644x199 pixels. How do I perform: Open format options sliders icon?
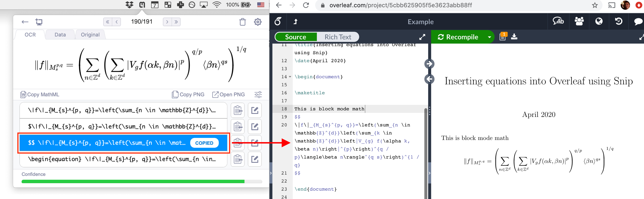click(258, 95)
